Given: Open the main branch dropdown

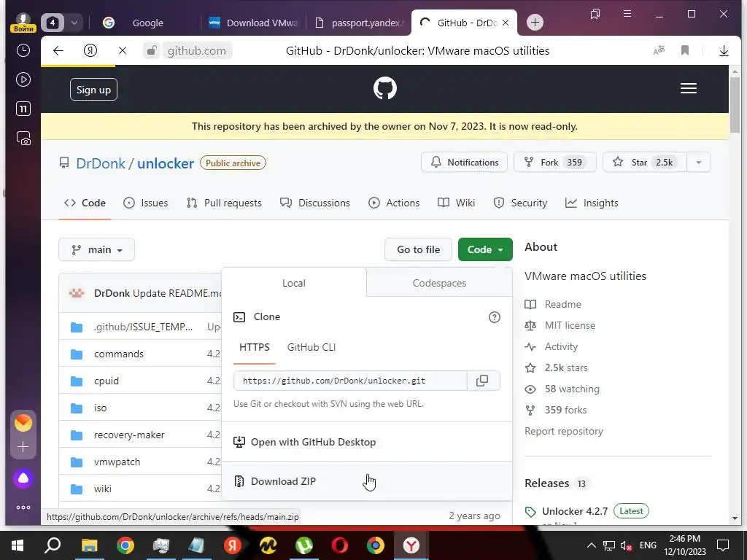Looking at the screenshot, I should [97, 249].
